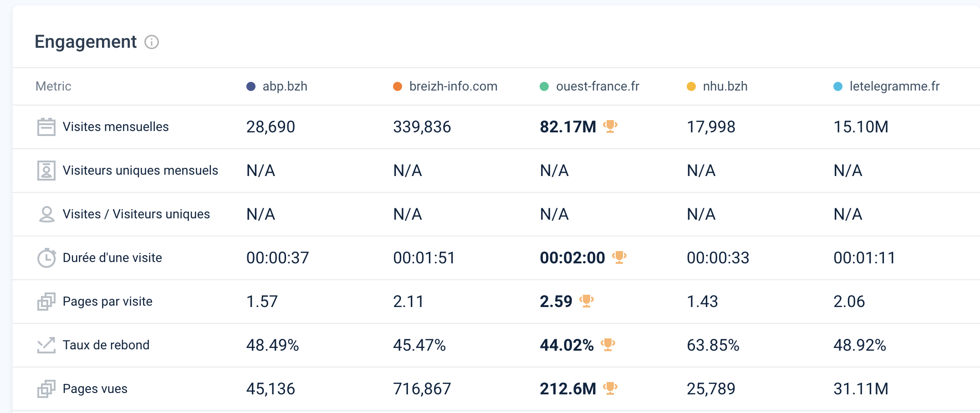Click the Metric column header

coord(53,86)
